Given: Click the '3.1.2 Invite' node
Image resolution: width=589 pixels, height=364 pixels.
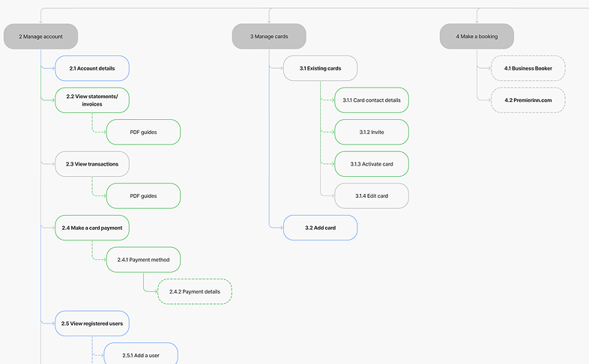Looking at the screenshot, I should [x=372, y=132].
